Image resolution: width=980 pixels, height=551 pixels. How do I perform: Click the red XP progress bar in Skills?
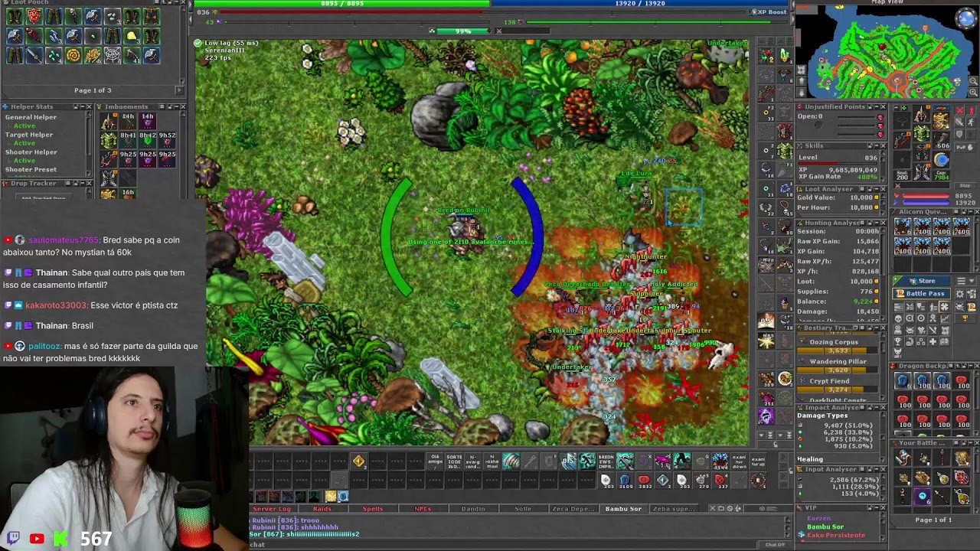pyautogui.click(x=838, y=164)
